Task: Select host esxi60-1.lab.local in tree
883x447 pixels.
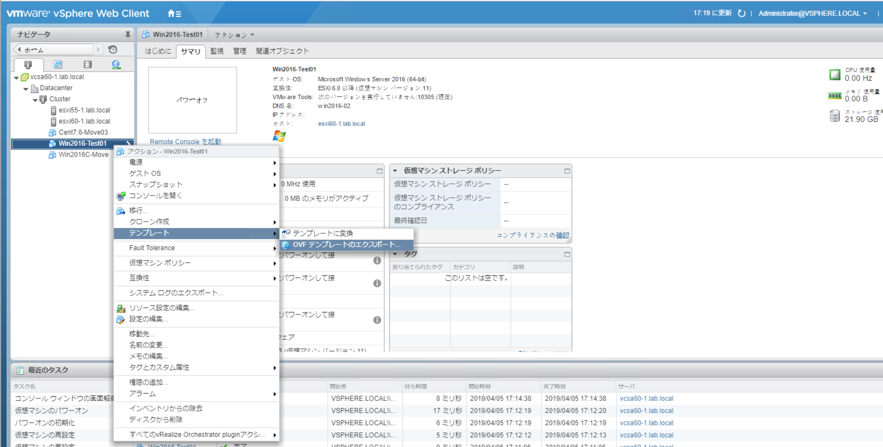Action: tap(84, 121)
